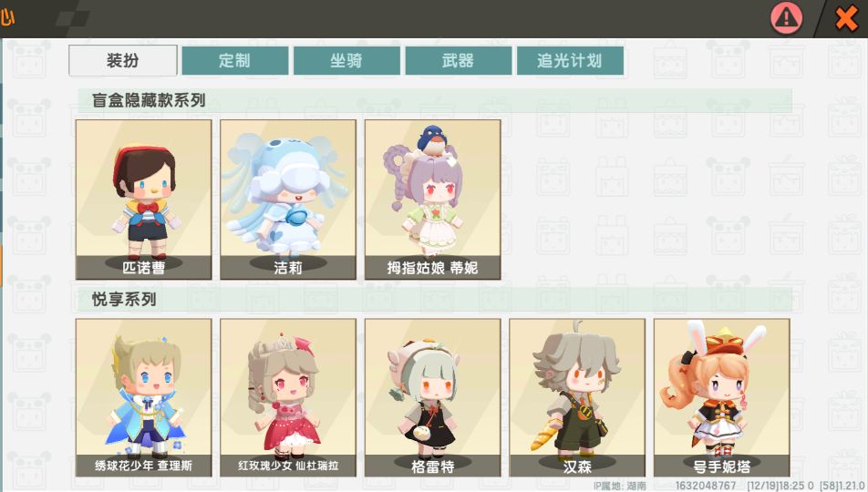Click the 汉森 name label
The width and height of the screenshot is (868, 492).
577,466
